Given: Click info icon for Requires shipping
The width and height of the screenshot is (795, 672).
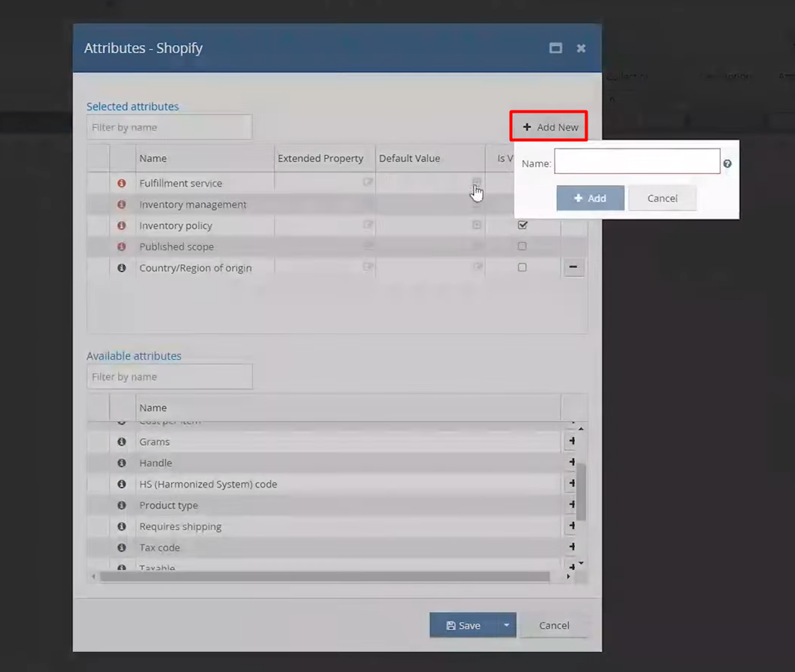Looking at the screenshot, I should tap(122, 526).
